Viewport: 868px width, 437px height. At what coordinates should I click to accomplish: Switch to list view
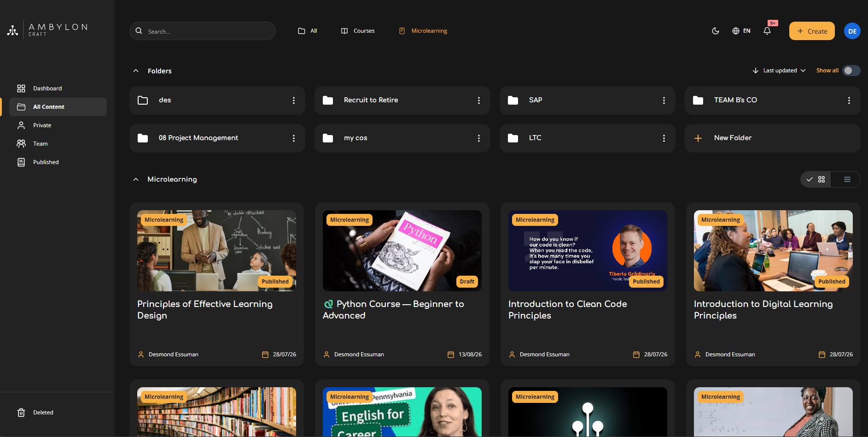(847, 179)
